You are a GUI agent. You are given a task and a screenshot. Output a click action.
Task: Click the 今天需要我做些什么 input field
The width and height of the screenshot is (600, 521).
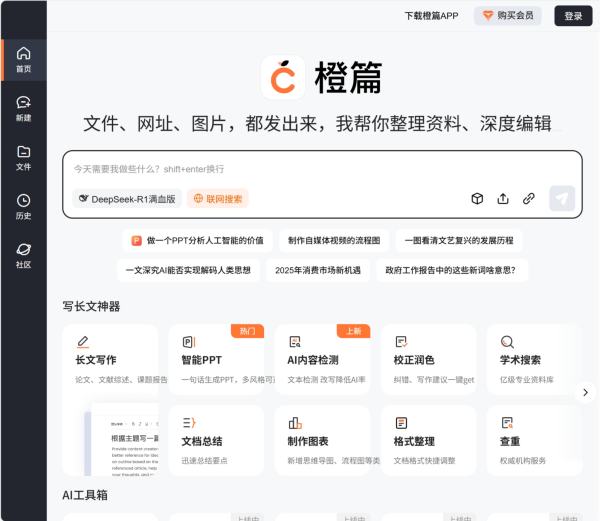[x=322, y=169]
